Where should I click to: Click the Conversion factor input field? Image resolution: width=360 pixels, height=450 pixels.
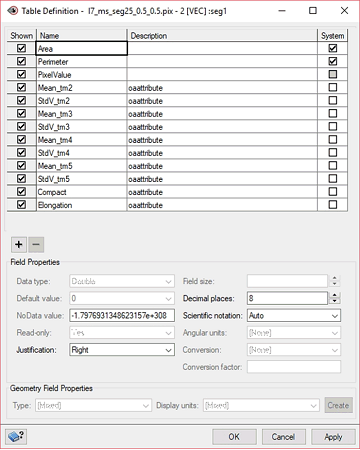tap(294, 367)
